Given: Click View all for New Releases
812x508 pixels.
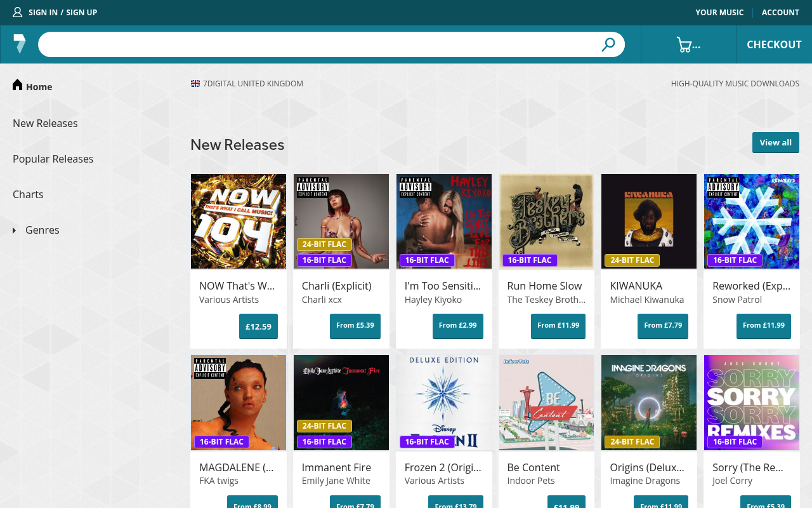Looking at the screenshot, I should point(776,142).
